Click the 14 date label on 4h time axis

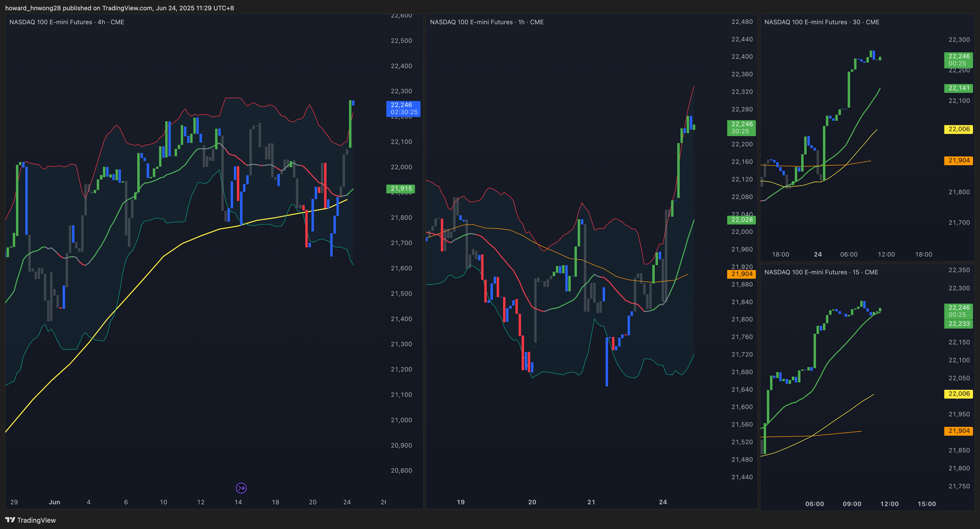tap(238, 502)
